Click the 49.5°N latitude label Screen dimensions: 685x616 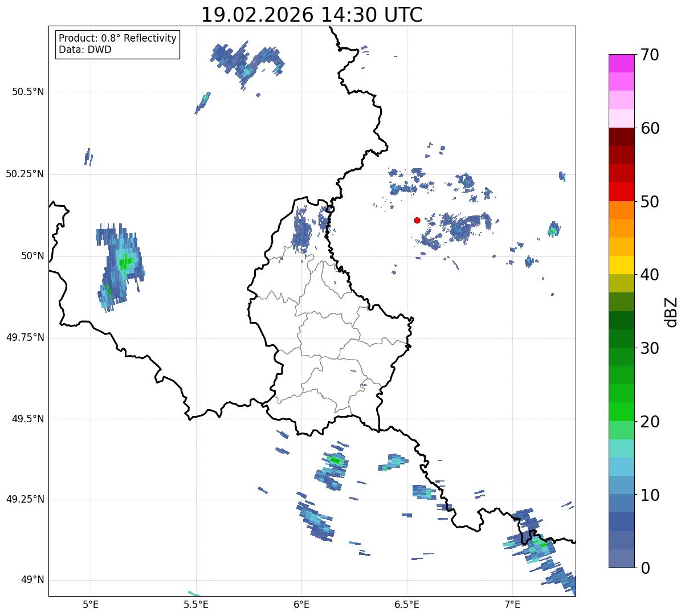click(28, 419)
